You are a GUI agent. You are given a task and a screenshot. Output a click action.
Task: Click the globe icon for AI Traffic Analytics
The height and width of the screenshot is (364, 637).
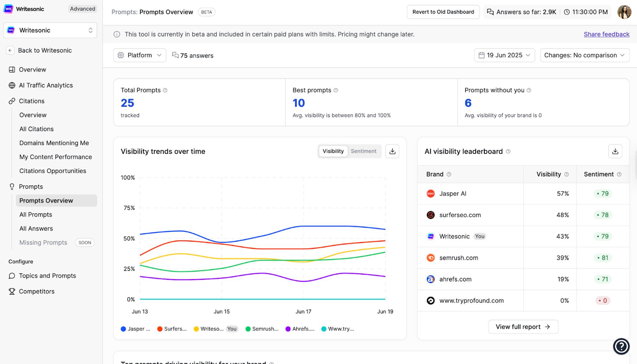(12, 85)
